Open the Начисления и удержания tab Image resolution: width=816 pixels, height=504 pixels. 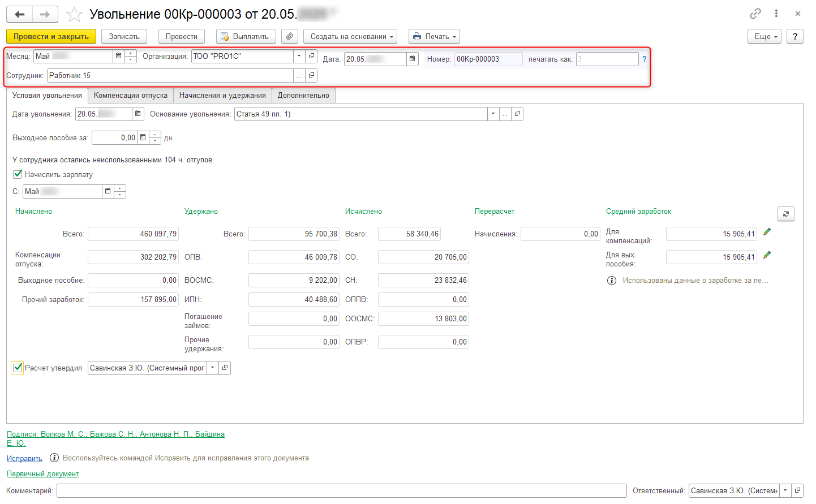point(222,96)
